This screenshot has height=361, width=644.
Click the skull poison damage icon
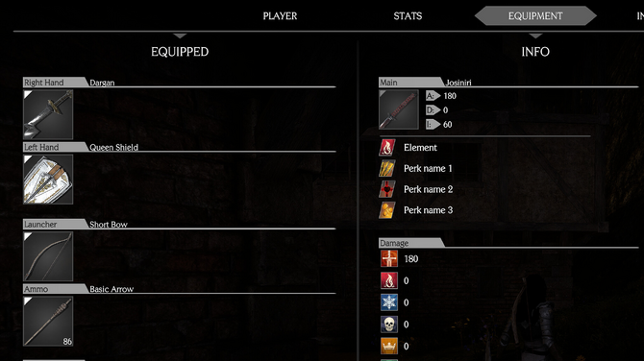(x=389, y=325)
